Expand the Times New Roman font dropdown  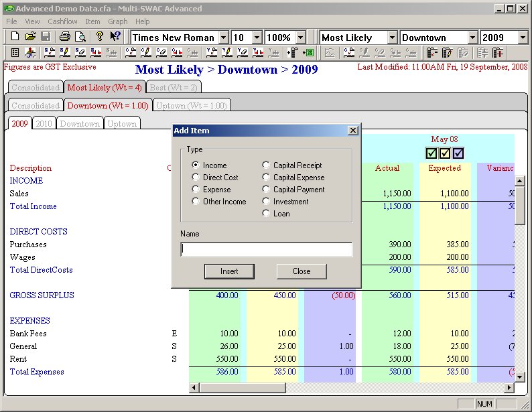[224, 38]
